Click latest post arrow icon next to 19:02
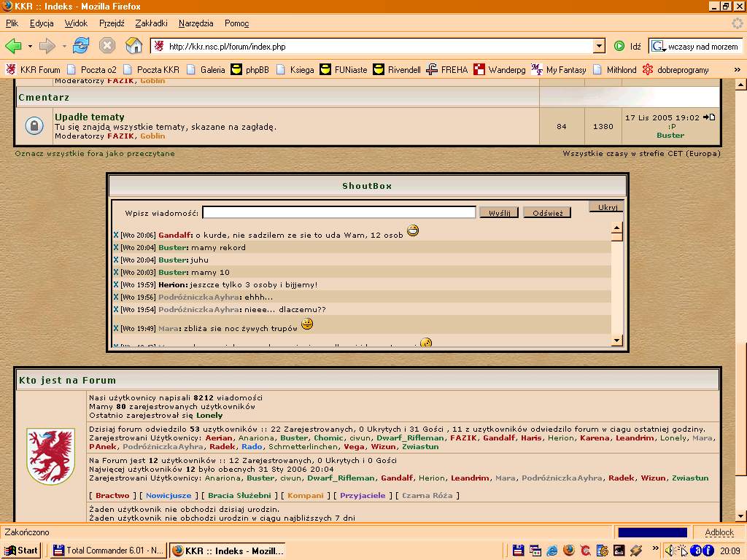 point(709,117)
